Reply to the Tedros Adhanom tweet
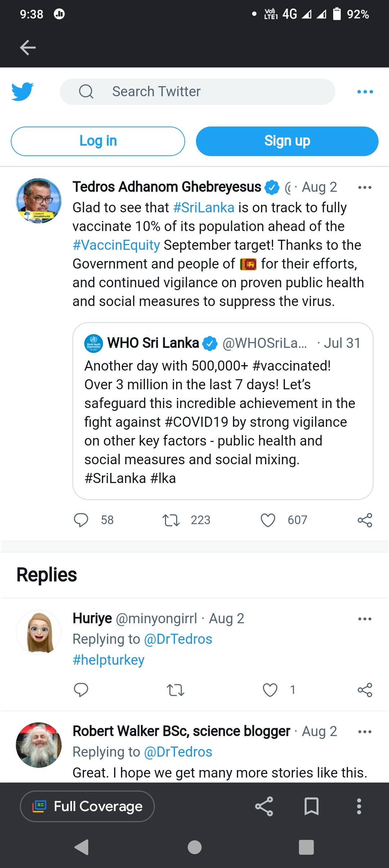The width and height of the screenshot is (389, 868). pos(81,520)
